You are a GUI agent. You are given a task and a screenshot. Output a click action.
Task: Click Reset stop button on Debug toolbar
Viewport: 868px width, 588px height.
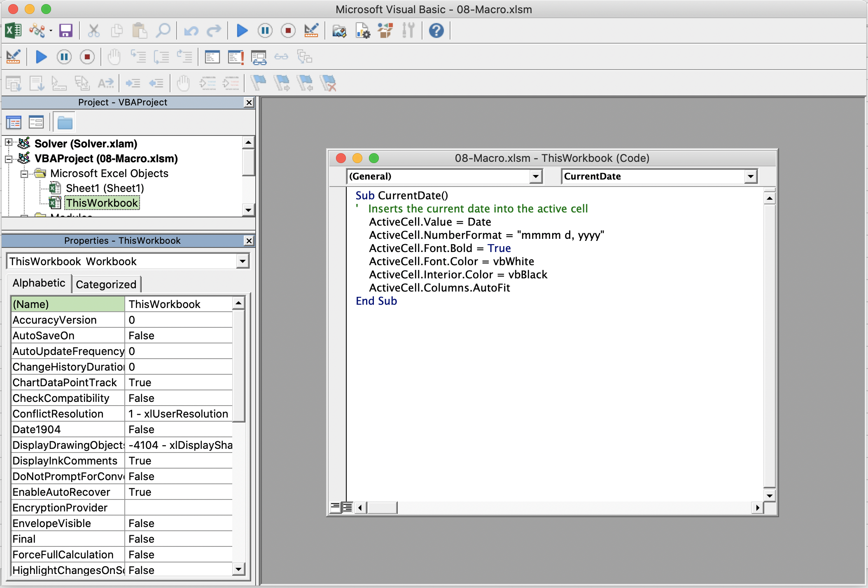[87, 57]
